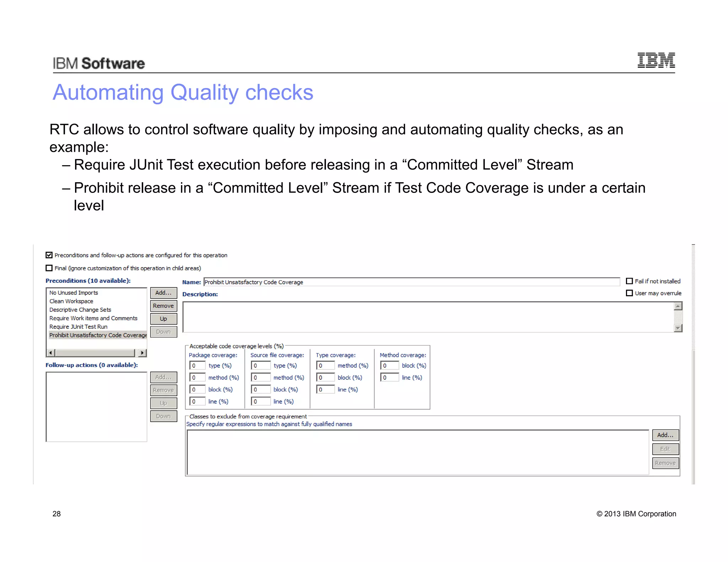Click the Preconditions list horizontal scrollbar thumb
The height and width of the screenshot is (562, 728).
click(x=95, y=353)
